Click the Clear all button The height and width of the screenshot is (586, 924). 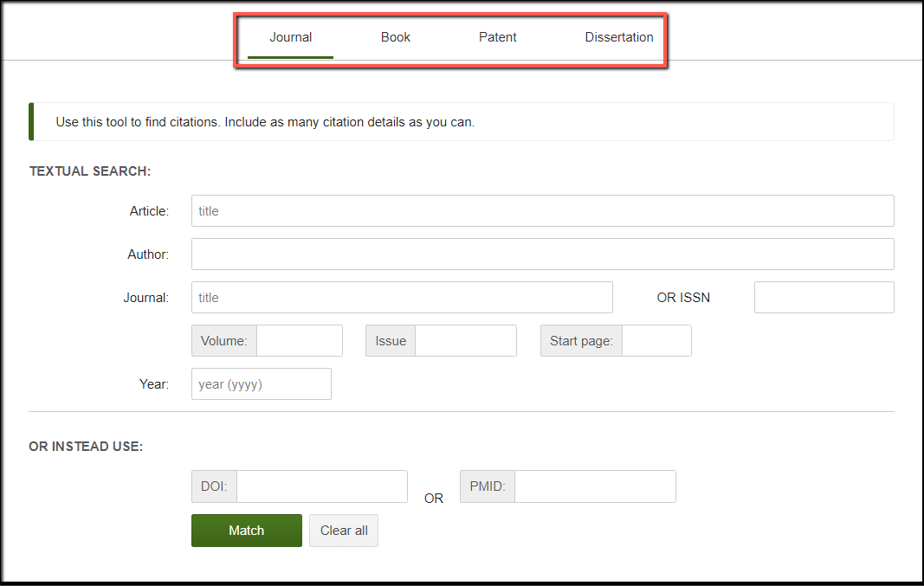pos(344,531)
